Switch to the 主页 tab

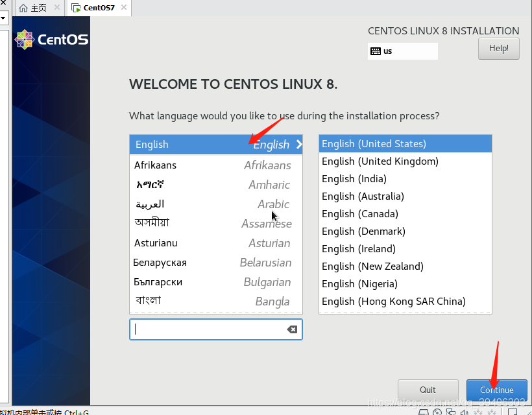coord(39,8)
